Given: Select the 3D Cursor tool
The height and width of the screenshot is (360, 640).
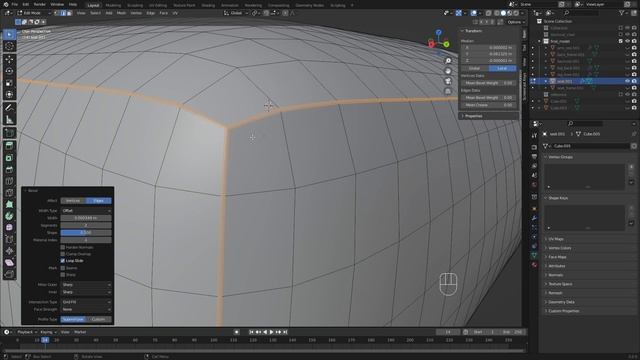Looking at the screenshot, I should (9, 46).
